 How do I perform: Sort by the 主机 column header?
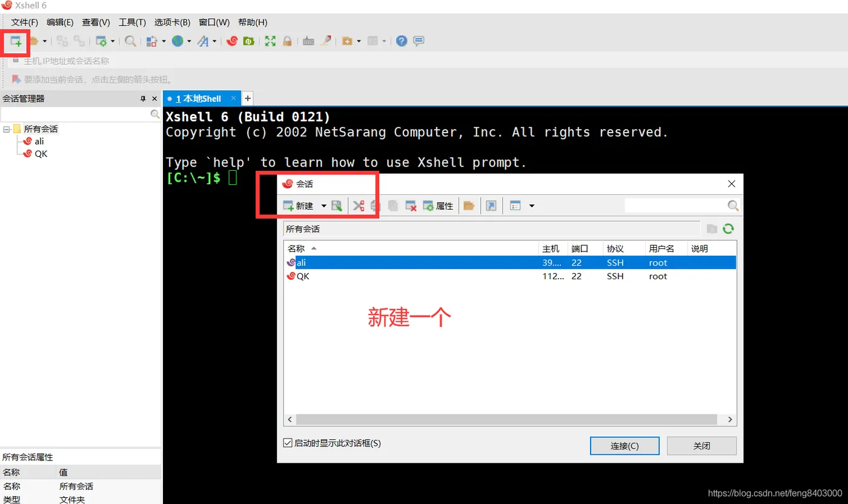[553, 248]
